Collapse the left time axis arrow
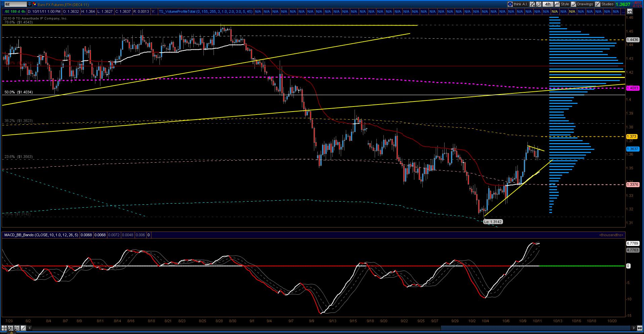 29,328
